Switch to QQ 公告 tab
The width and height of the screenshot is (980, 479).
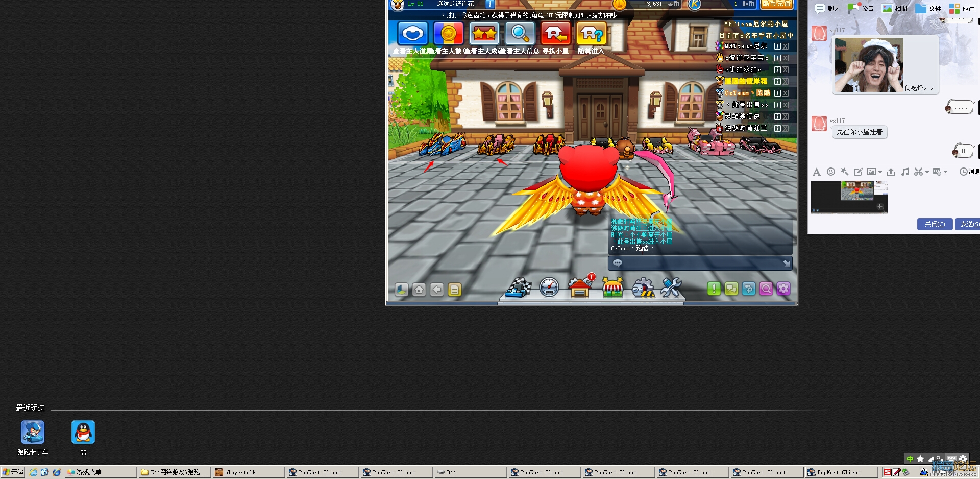[861, 8]
